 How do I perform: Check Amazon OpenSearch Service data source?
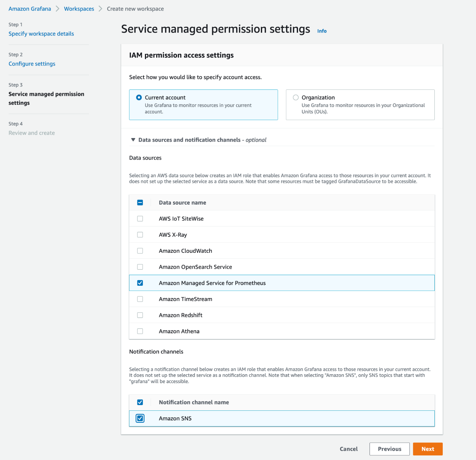[x=140, y=267]
